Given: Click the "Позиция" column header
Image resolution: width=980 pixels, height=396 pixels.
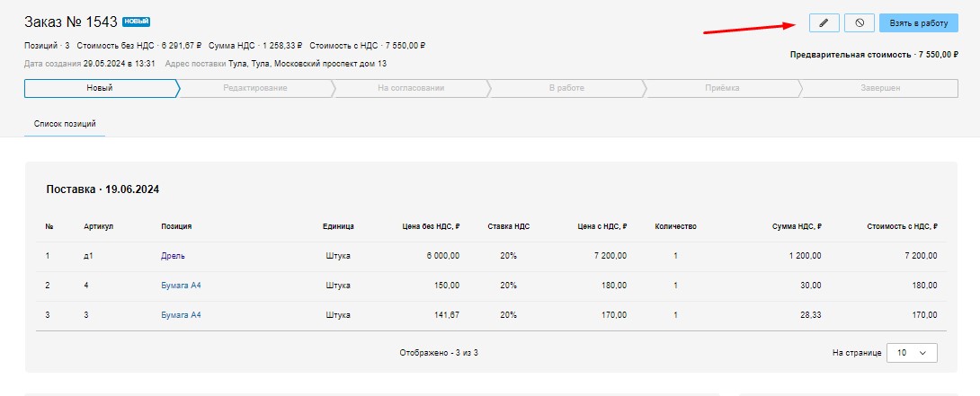Looking at the screenshot, I should (x=176, y=226).
